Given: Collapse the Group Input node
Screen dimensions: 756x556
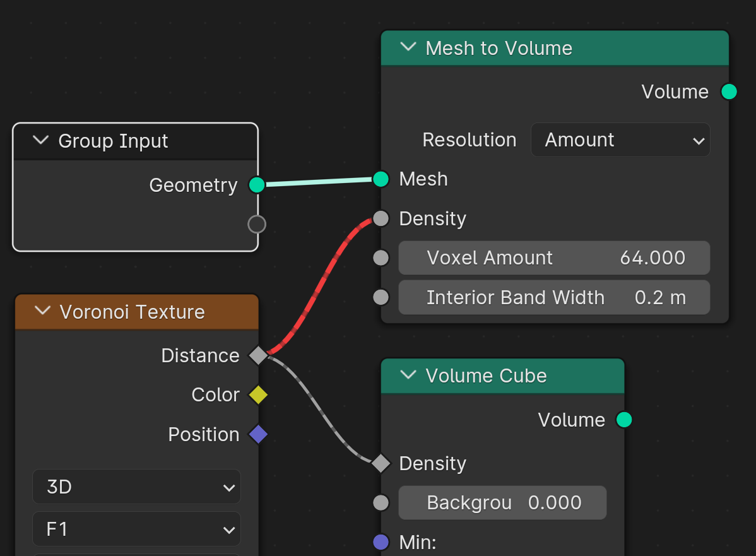Looking at the screenshot, I should (x=41, y=140).
